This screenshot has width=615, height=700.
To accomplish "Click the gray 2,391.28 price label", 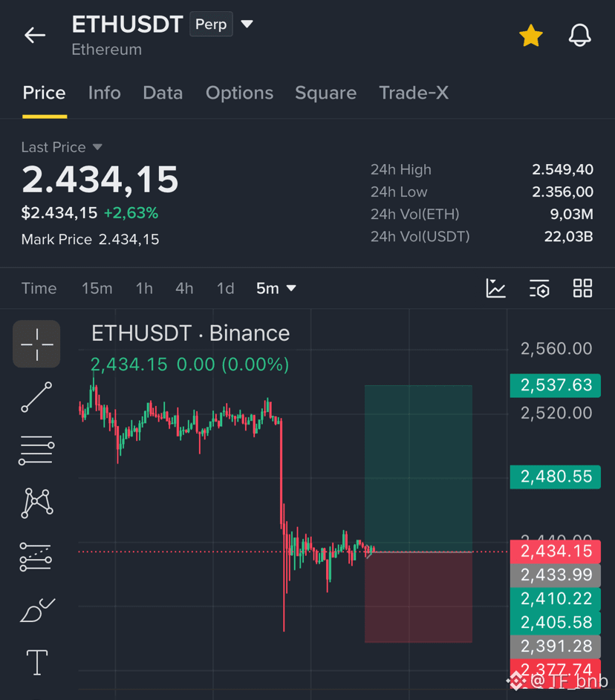I will pyautogui.click(x=555, y=647).
